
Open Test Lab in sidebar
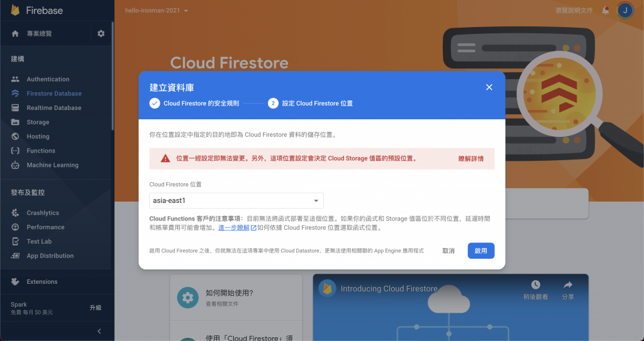pos(39,241)
